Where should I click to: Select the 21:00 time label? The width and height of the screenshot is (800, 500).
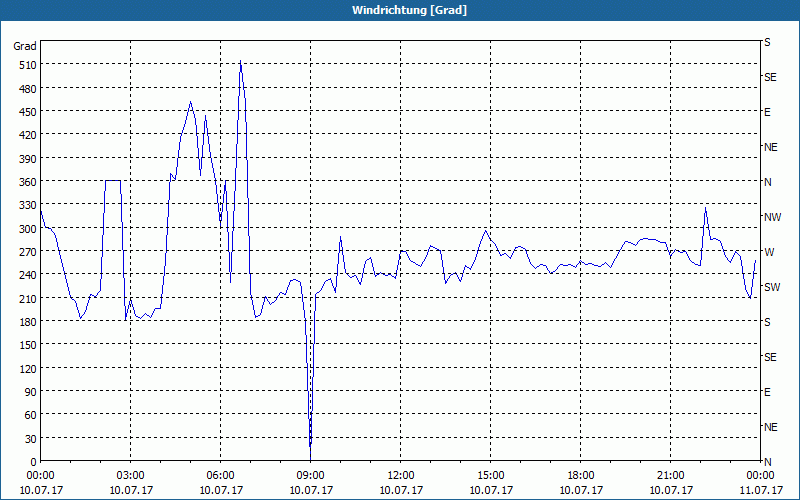670,476
